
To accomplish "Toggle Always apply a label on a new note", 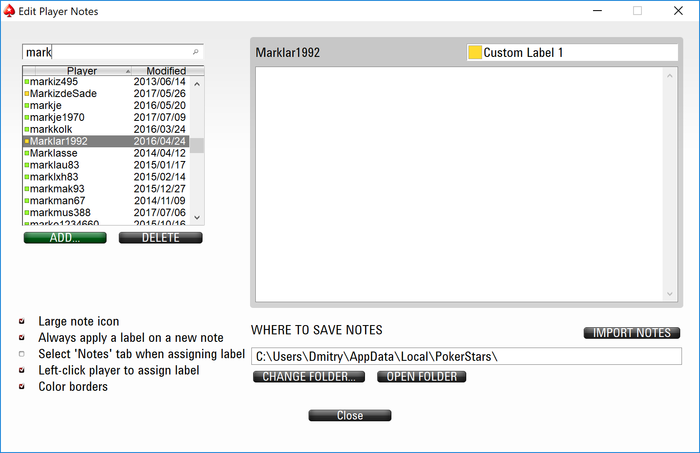I will [21, 337].
